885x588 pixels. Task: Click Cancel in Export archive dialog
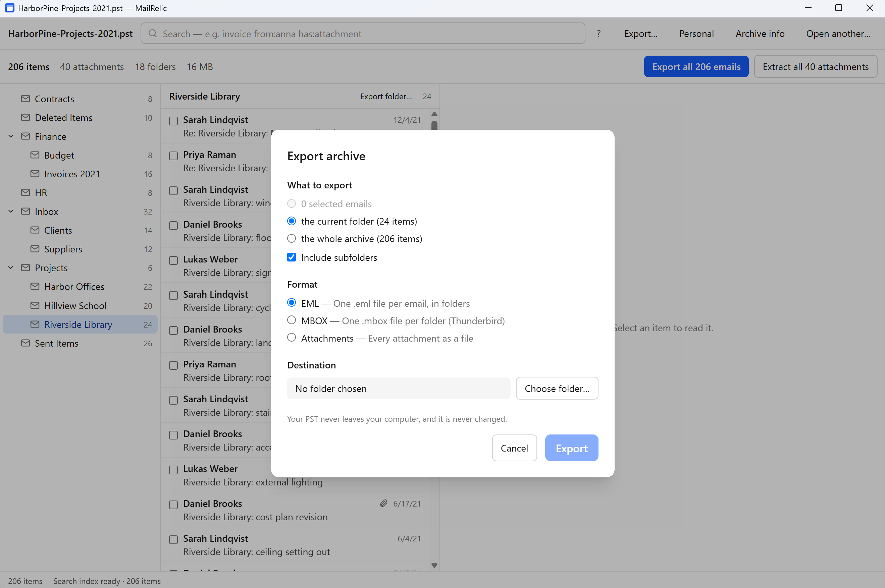pyautogui.click(x=514, y=448)
